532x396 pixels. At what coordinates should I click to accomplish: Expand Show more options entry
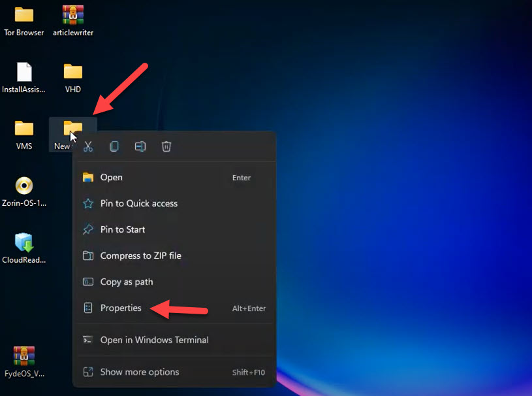139,372
